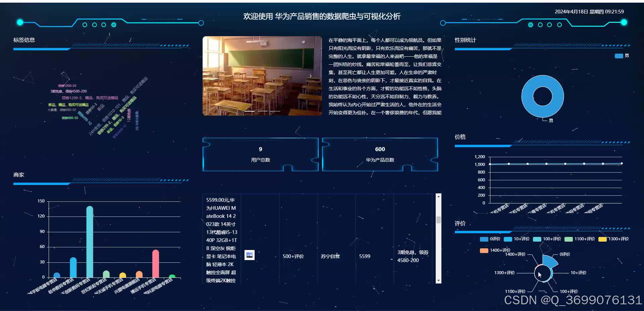Click the green word-cloud tag 领券880-50

(x=70, y=118)
